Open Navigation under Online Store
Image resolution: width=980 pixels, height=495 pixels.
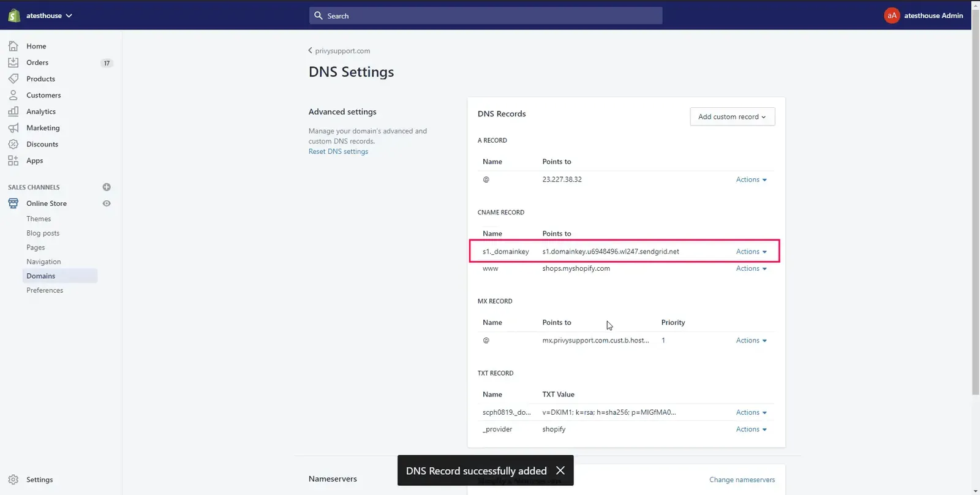(x=43, y=262)
